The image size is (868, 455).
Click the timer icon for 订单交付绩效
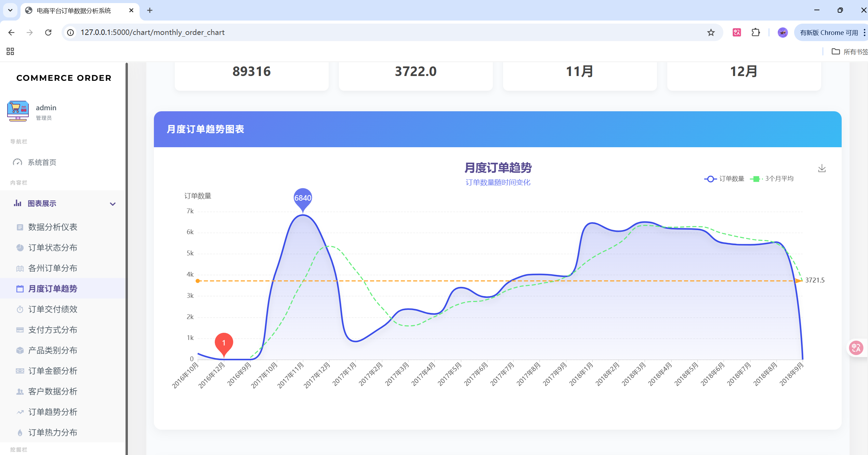(20, 309)
